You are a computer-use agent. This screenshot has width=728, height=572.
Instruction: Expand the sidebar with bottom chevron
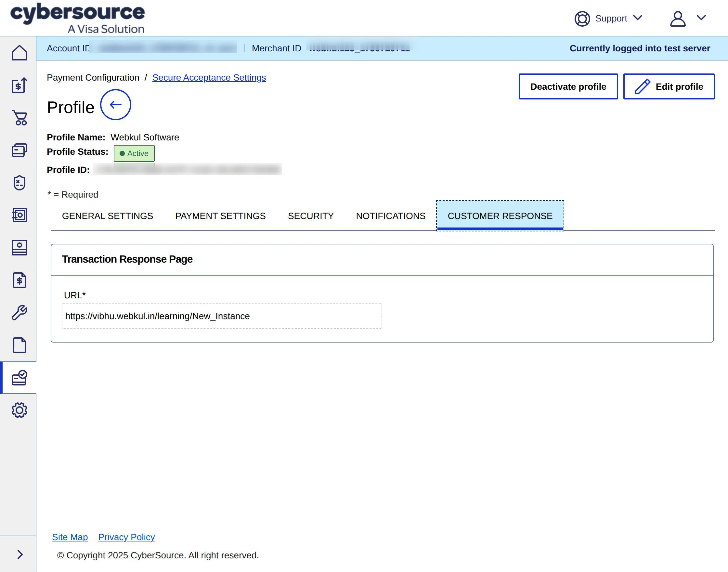[x=19, y=554]
